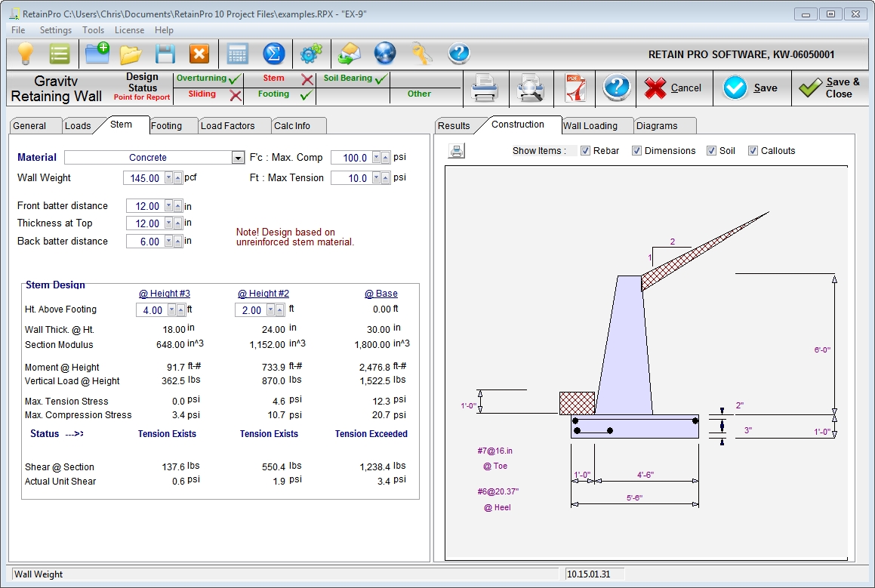Viewport: 875px width, 588px height.
Task: Click the Front batter distance field
Action: tap(145, 206)
